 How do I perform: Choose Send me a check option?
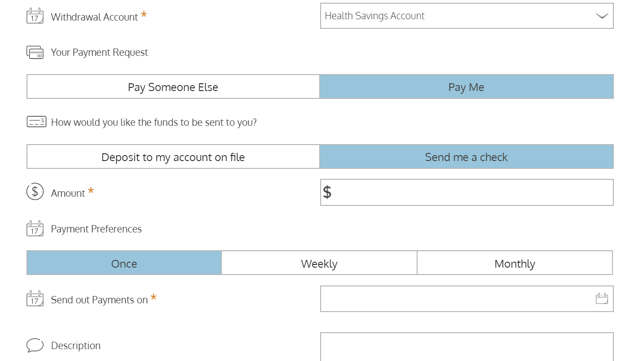point(466,157)
